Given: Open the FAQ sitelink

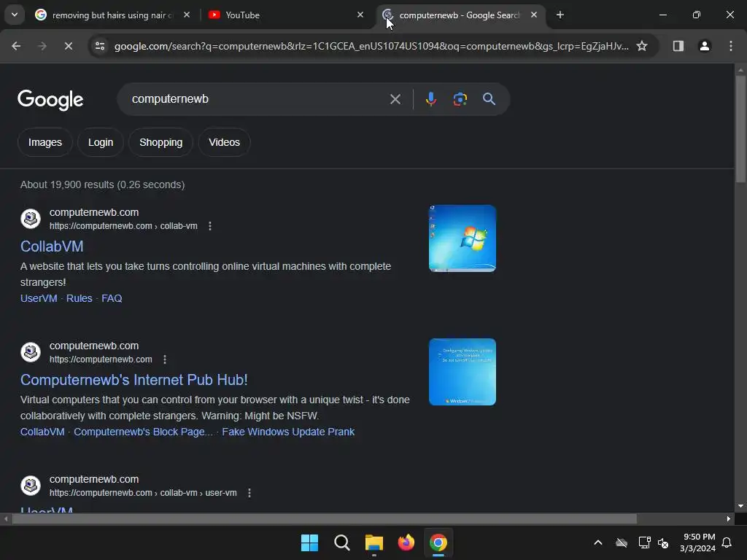Looking at the screenshot, I should [x=112, y=298].
